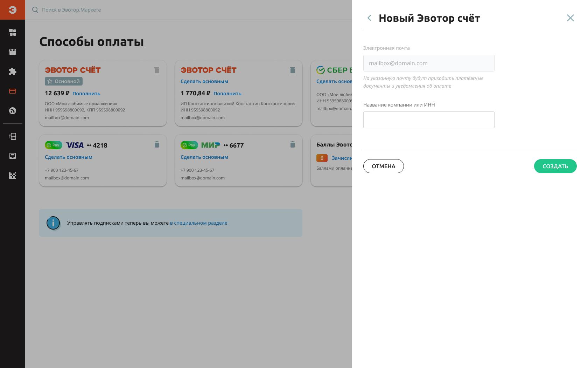Click the SberPay badge on VISA card
Image resolution: width=588 pixels, height=368 pixels.
[x=54, y=145]
